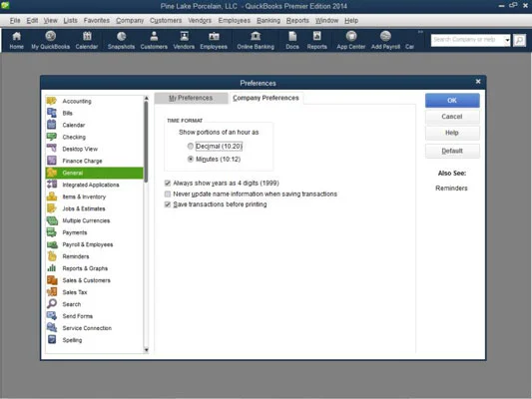The image size is (532, 399).
Task: Select Bills preferences category
Action: [x=94, y=113]
